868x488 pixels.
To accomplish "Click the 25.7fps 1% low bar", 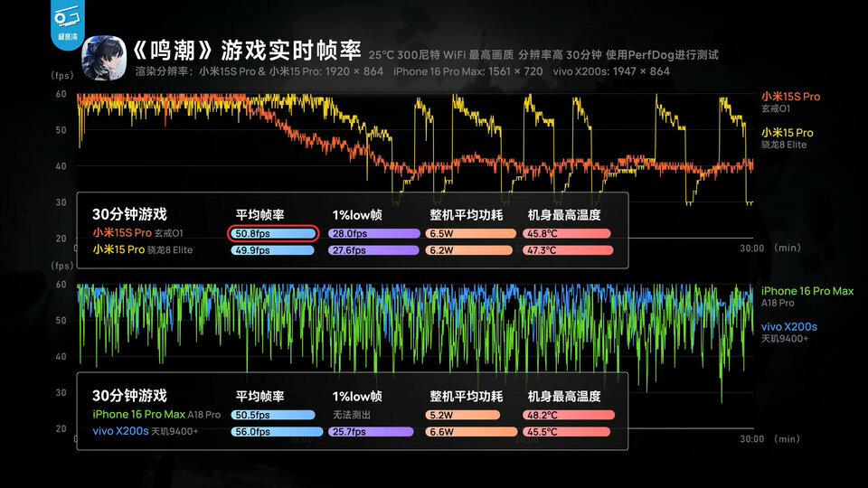I will point(371,432).
